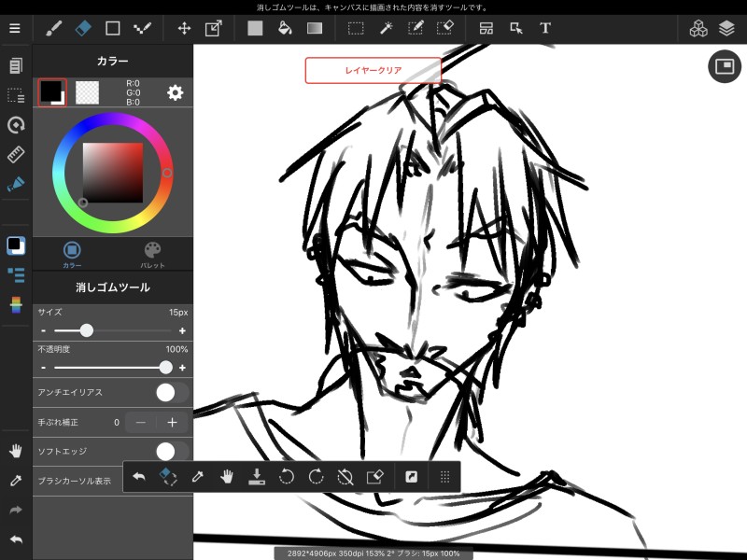Click the expand arrow icon in floating bar
Image resolution: width=747 pixels, height=560 pixels.
411,477
